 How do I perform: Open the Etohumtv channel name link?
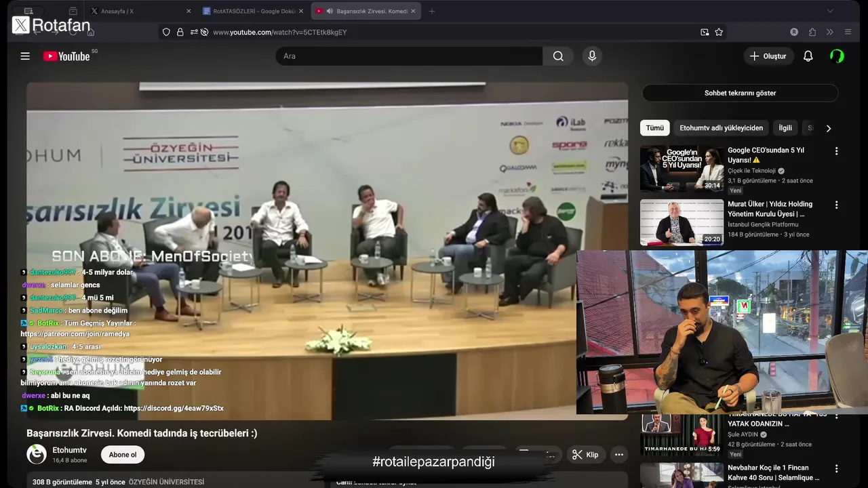coord(69,450)
